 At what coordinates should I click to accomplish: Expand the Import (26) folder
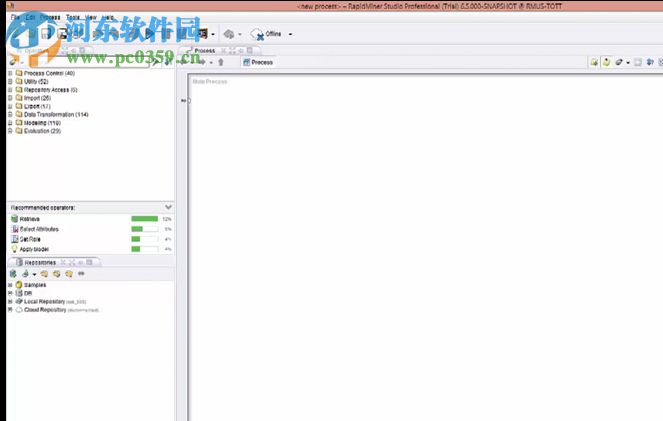tap(10, 98)
